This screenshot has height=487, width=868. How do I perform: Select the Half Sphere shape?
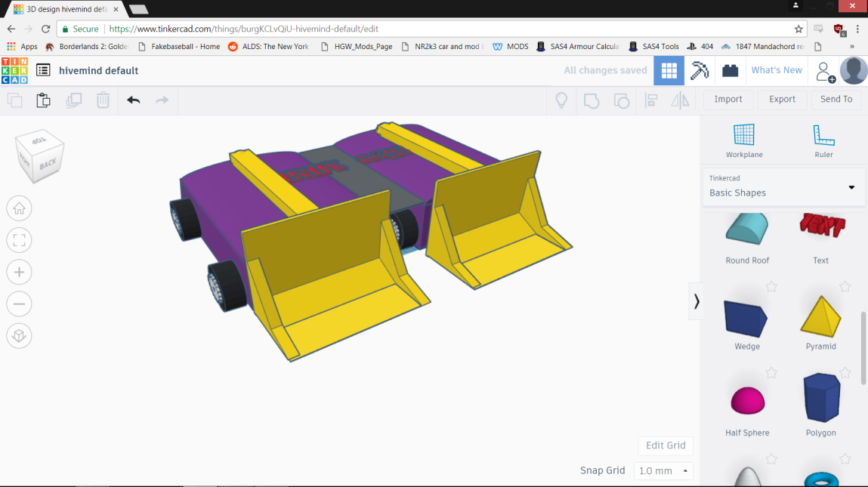click(747, 411)
